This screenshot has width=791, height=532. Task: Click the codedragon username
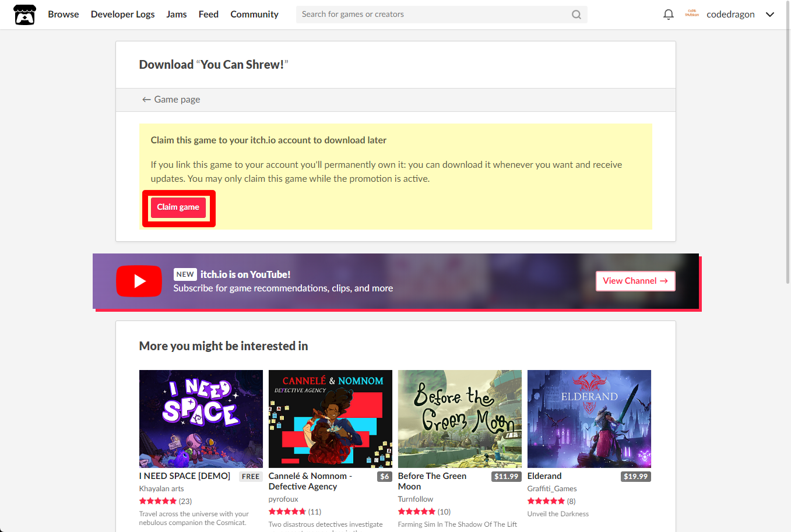point(730,15)
